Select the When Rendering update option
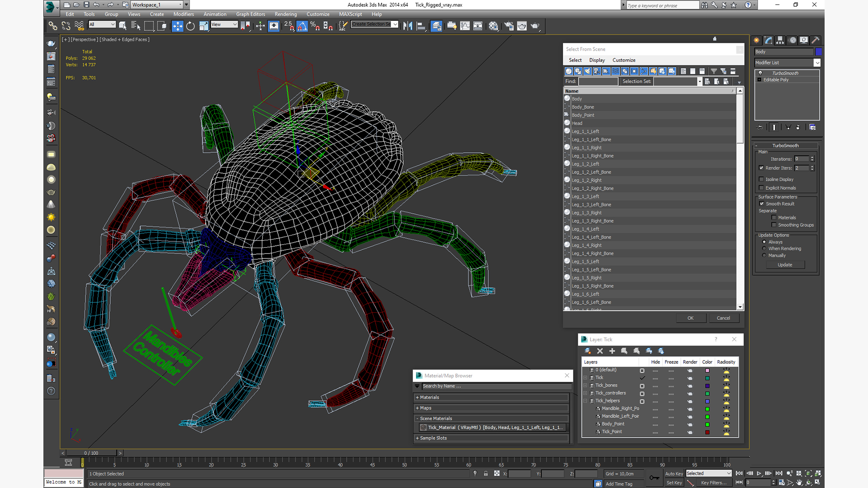Screen dimensions: 868x488 [x=764, y=249]
